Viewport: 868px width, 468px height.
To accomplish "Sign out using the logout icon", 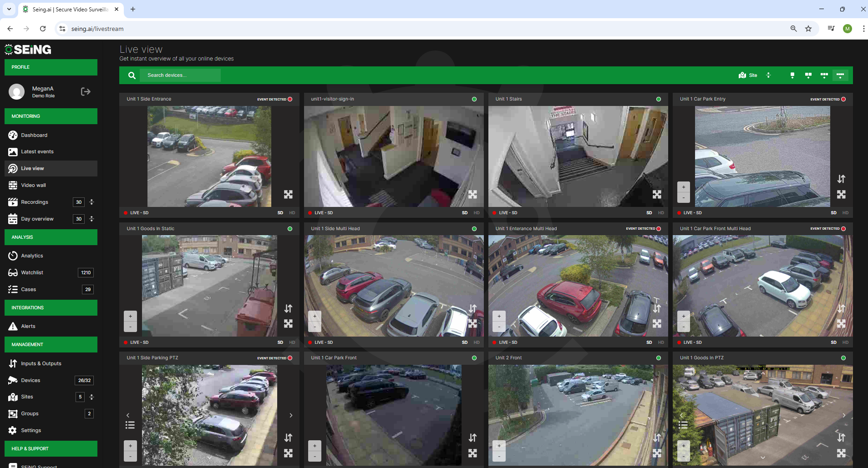I will click(85, 91).
